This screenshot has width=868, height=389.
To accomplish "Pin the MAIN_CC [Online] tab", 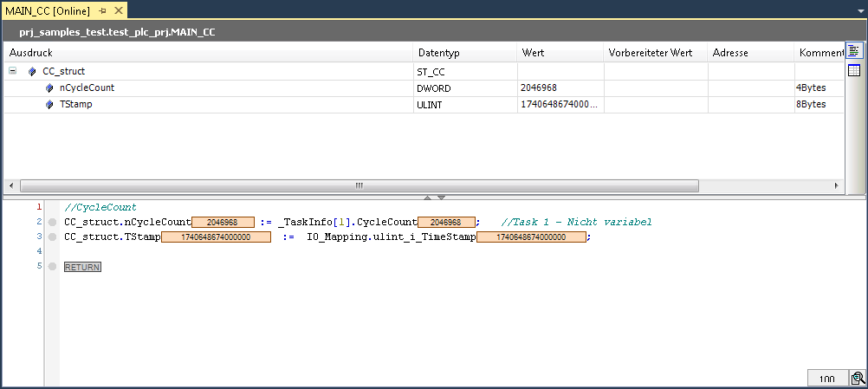I will pos(102,11).
